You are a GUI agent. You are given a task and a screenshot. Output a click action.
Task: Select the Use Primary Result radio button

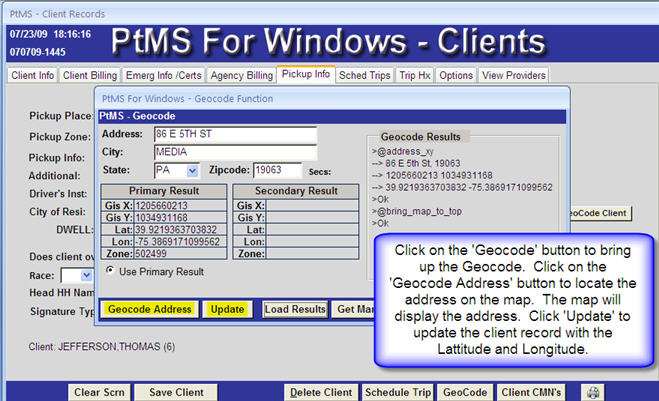(111, 271)
